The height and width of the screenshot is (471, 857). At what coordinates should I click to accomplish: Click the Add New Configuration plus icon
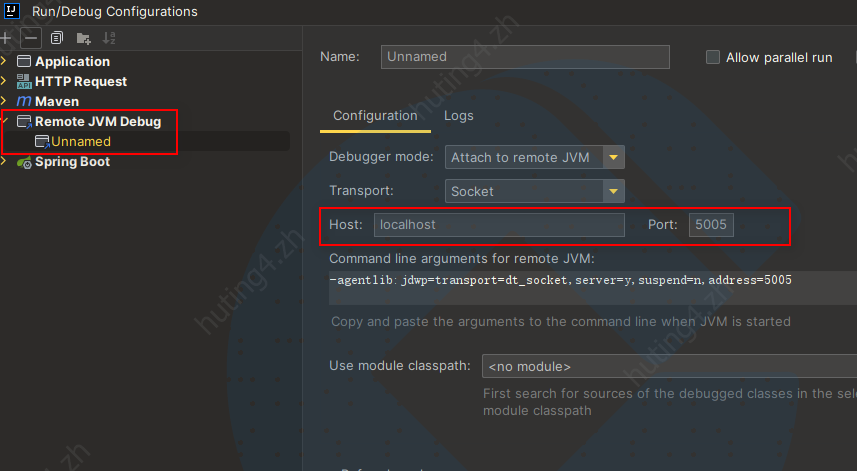5,38
